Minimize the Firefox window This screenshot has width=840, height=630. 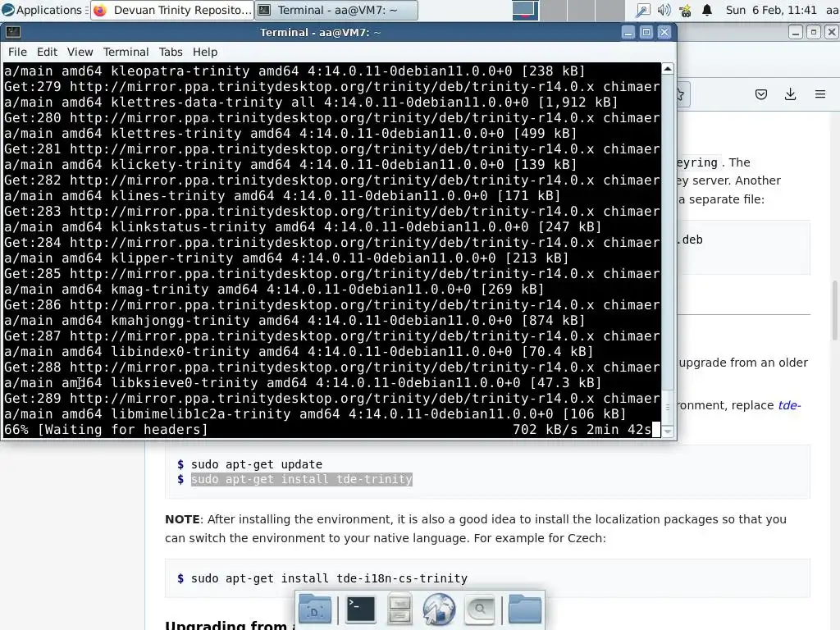(796, 33)
